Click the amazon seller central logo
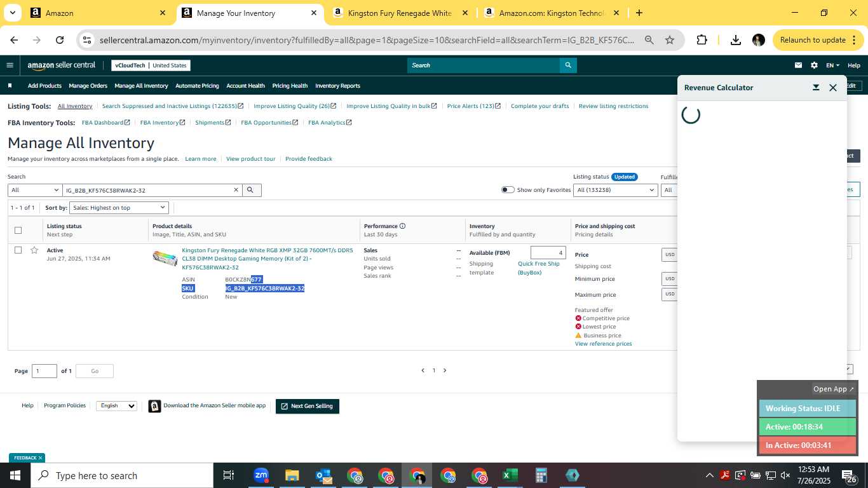The height and width of the screenshot is (488, 868). click(x=62, y=65)
